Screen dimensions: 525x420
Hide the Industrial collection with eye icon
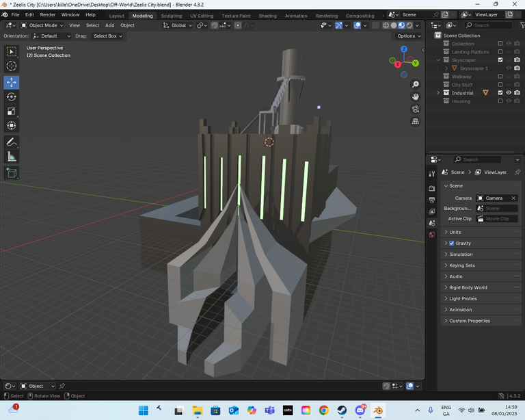[x=509, y=93]
